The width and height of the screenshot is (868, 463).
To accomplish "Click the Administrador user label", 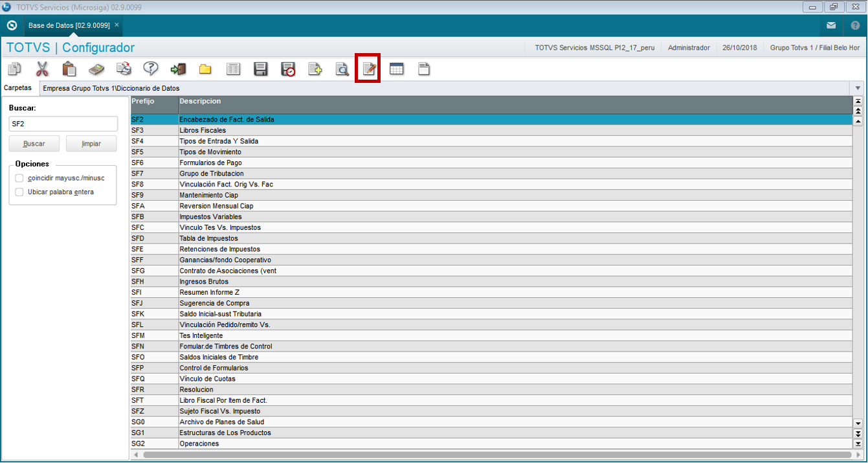I will pyautogui.click(x=689, y=48).
